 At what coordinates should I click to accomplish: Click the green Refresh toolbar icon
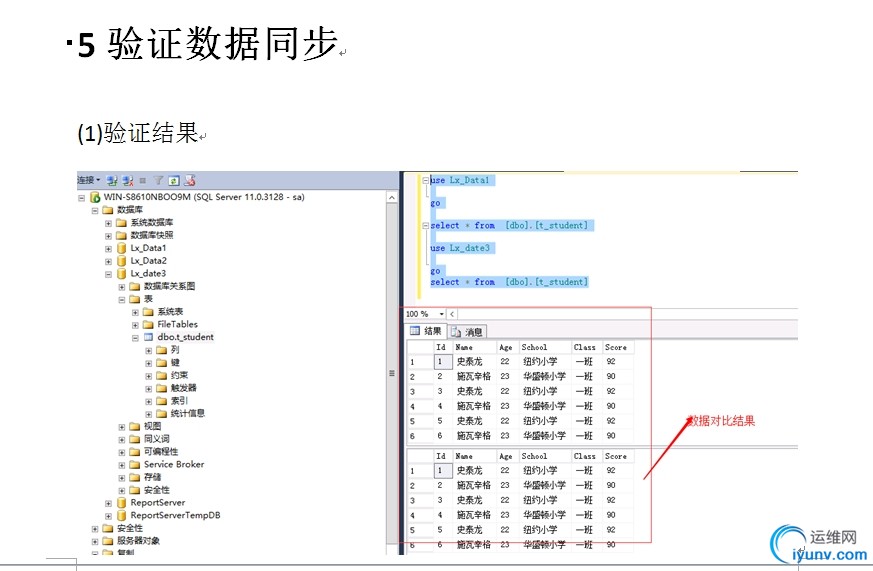pos(174,180)
